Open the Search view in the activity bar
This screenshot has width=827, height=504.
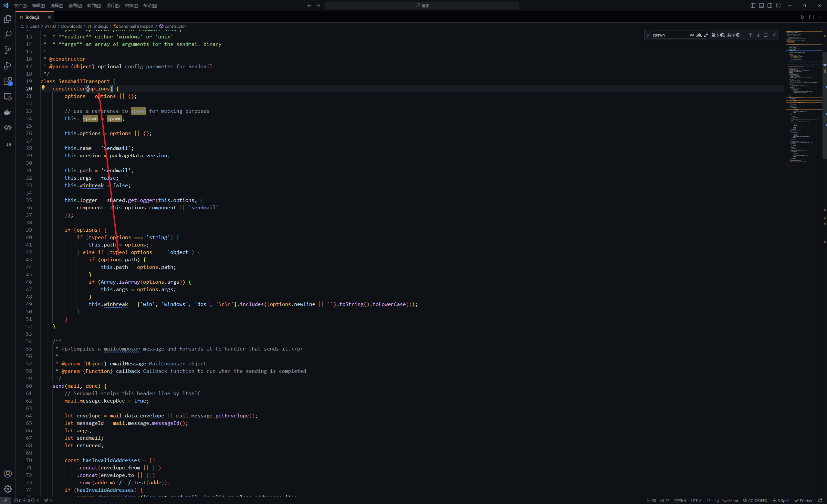tap(8, 35)
